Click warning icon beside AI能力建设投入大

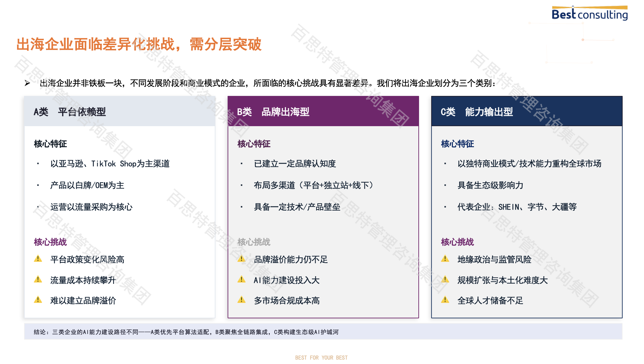point(242,280)
